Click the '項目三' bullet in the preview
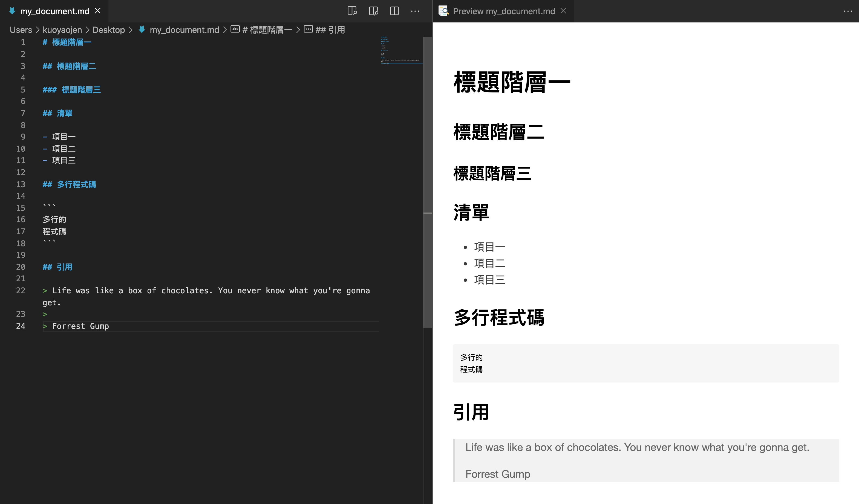The height and width of the screenshot is (504, 859). point(489,280)
